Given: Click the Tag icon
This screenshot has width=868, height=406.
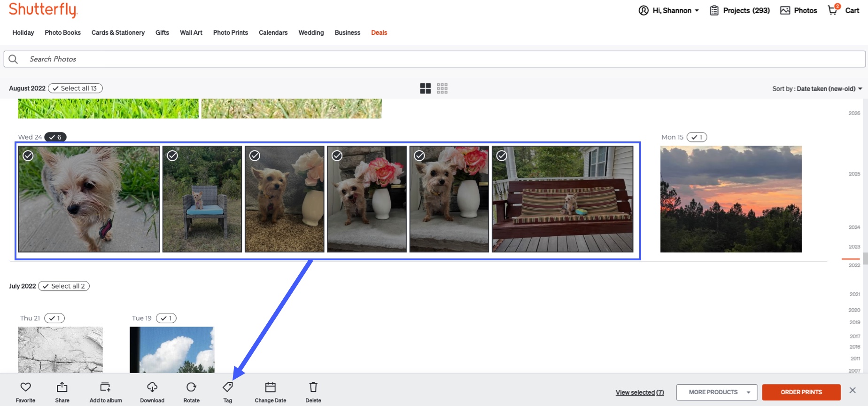Looking at the screenshot, I should [x=228, y=387].
